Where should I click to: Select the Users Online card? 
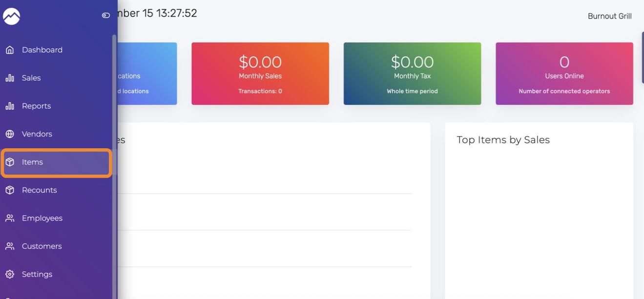click(x=564, y=74)
